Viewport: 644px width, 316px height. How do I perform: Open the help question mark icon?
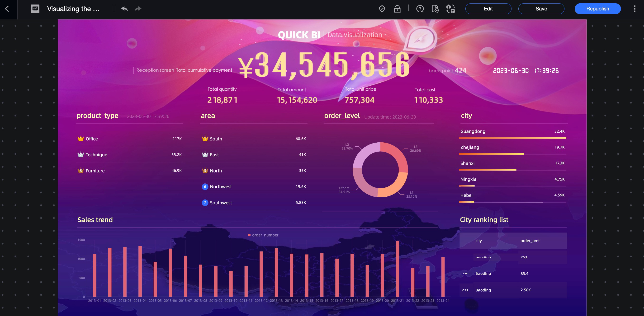point(420,9)
